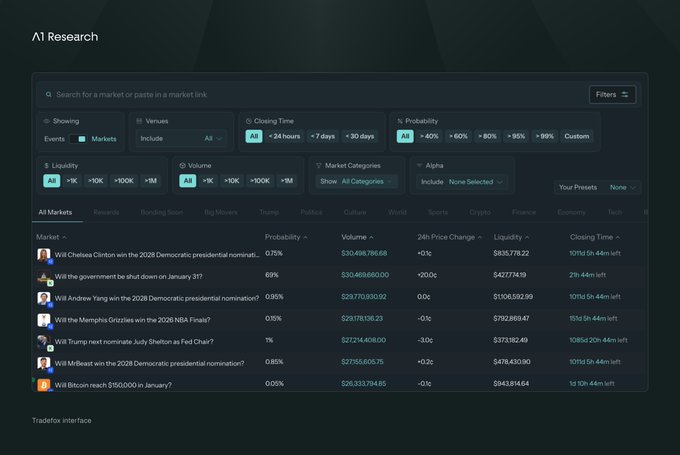680x455 pixels.
Task: Toggle the Events/Markets switch
Action: (78, 139)
